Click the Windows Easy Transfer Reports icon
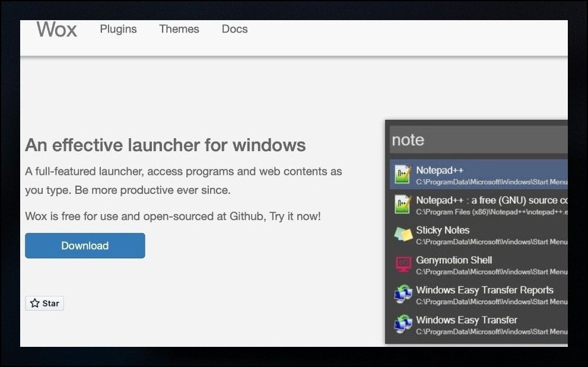This screenshot has width=588, height=367. [x=403, y=294]
